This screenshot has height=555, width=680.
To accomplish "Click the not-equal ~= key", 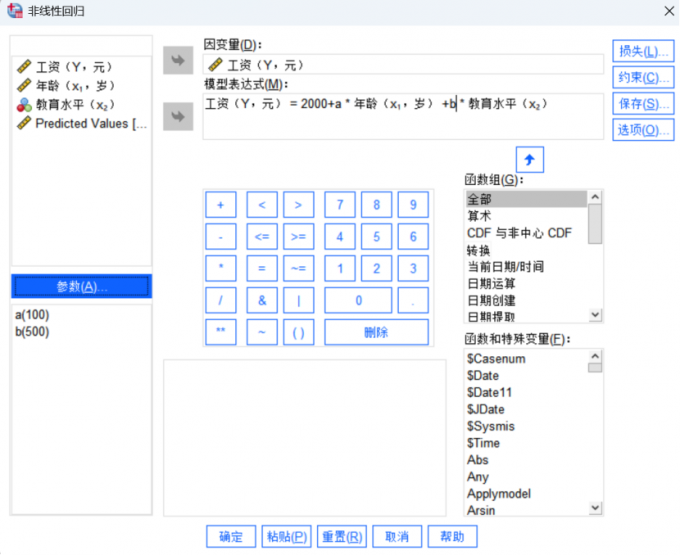I will click(298, 268).
